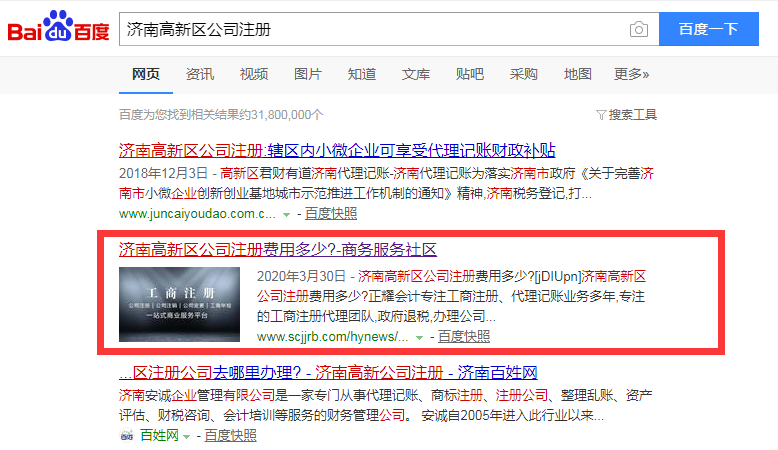Expand arrow beside www.juncaiyoudao.com URL
The image size is (778, 450).
point(286,214)
